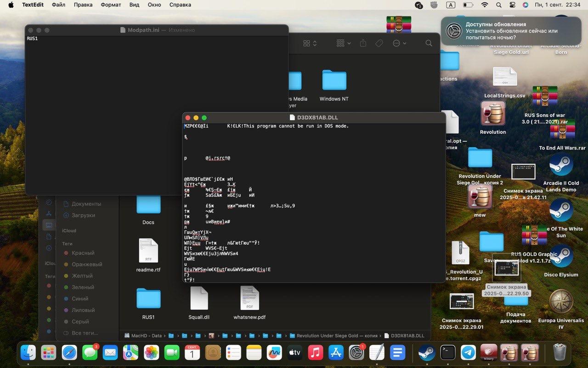Open Music app in the Dock
This screenshot has width=588, height=368.
315,353
